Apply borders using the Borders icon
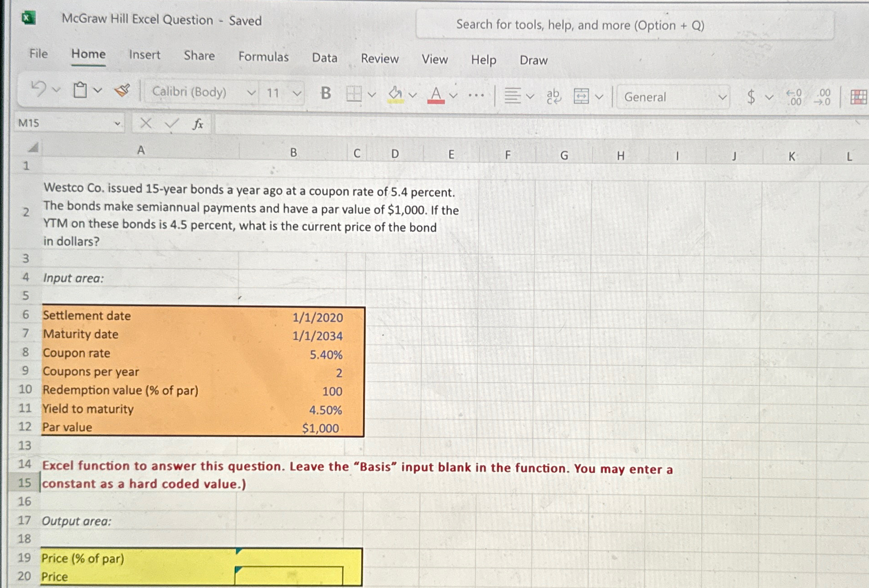This screenshot has height=588, width=869. (354, 94)
